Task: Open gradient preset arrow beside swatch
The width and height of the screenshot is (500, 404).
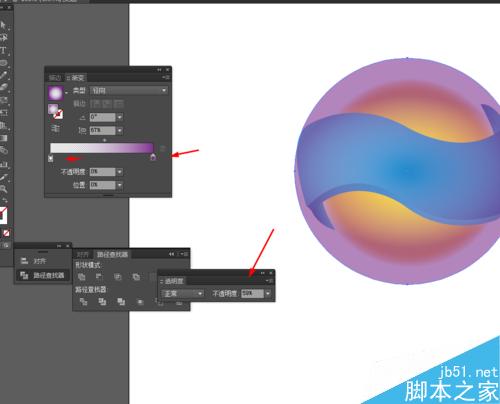Action: tap(66, 93)
